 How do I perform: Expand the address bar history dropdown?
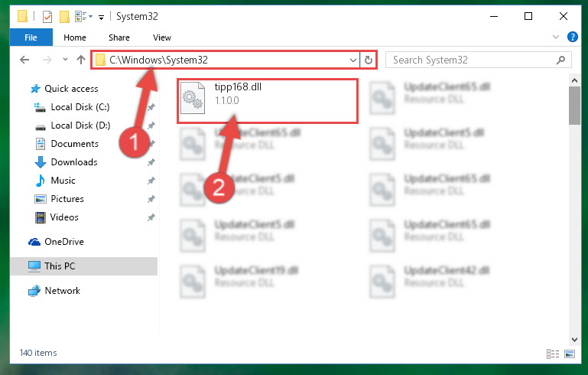(352, 60)
